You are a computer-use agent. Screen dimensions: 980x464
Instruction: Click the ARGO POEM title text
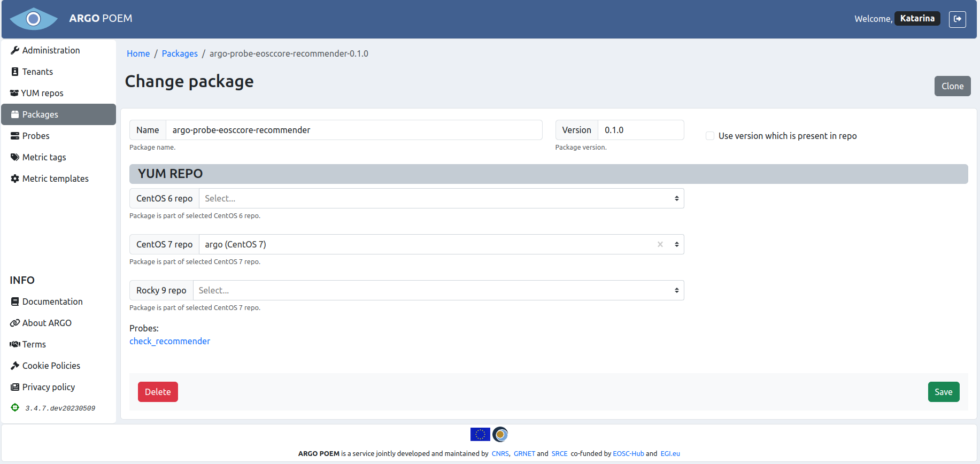pos(101,18)
